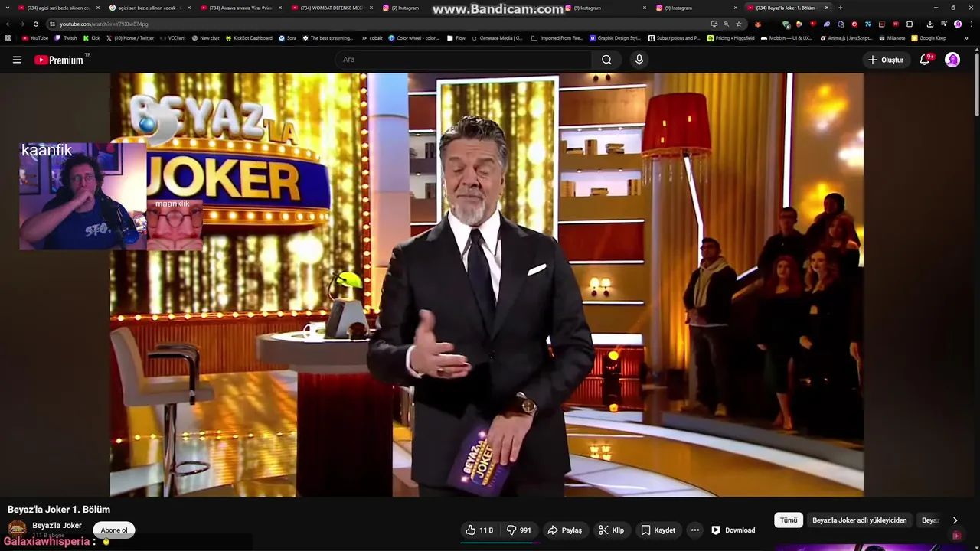Open the Graphic Design Styl... bookmark
This screenshot has width=980, height=551.
616,38
